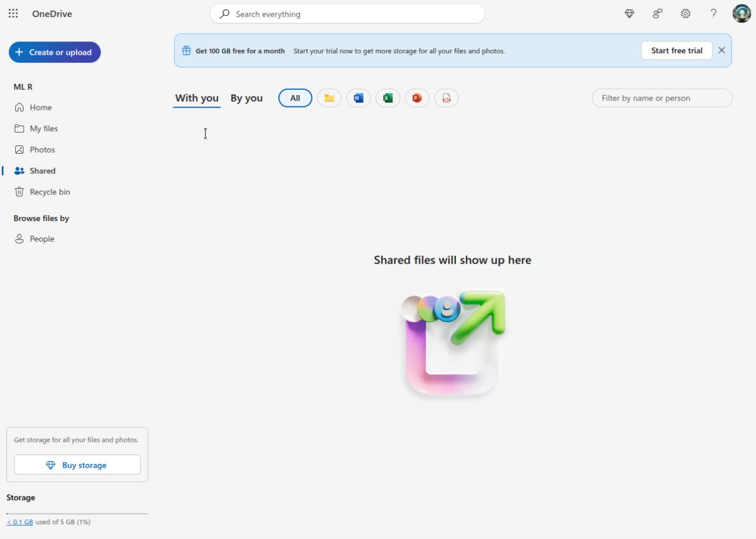Open the storage usage details link

(19, 522)
